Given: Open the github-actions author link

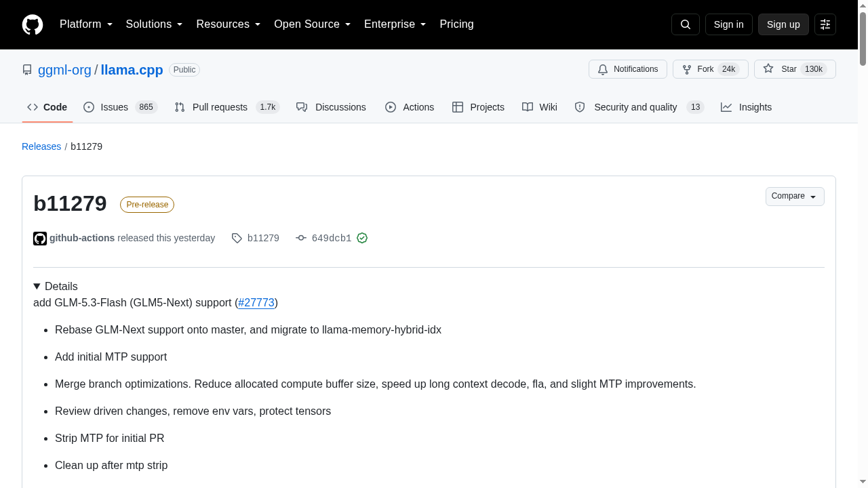Looking at the screenshot, I should (82, 238).
